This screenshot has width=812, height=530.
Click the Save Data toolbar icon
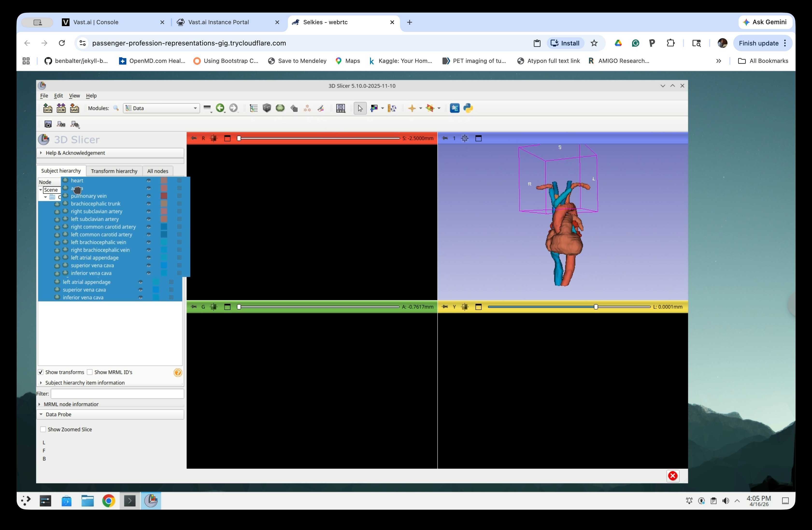[x=75, y=108]
